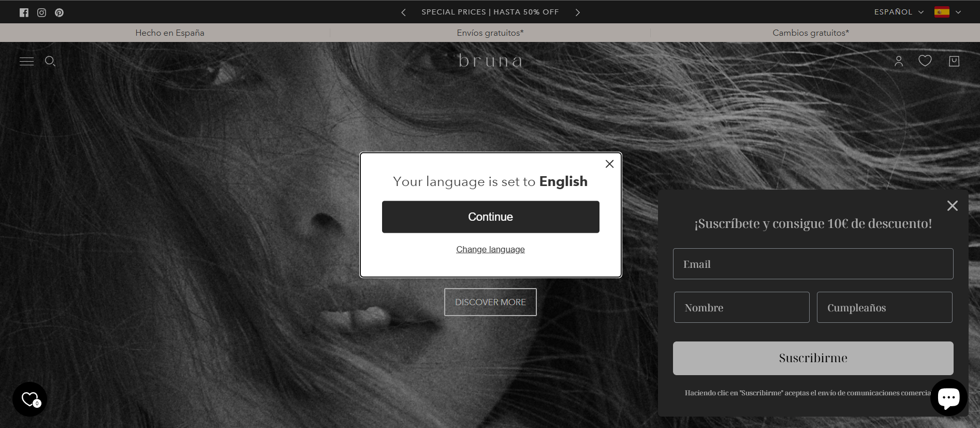Open the wishlist heart in header

click(925, 61)
